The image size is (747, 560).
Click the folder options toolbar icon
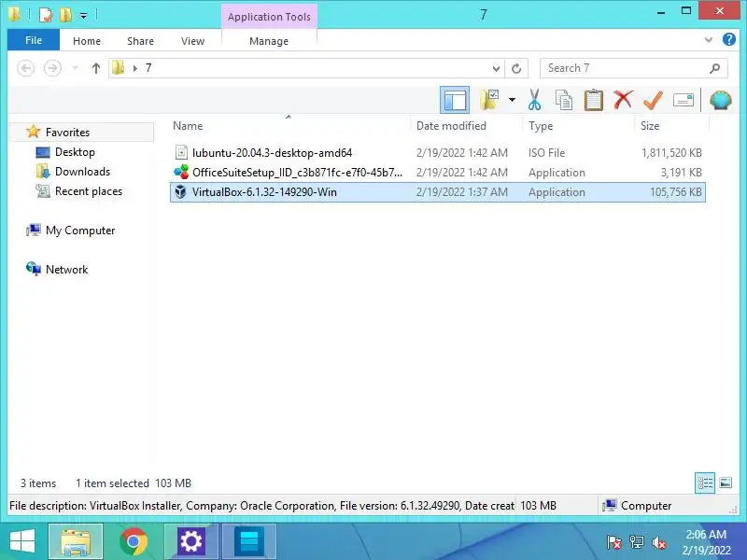(489, 100)
